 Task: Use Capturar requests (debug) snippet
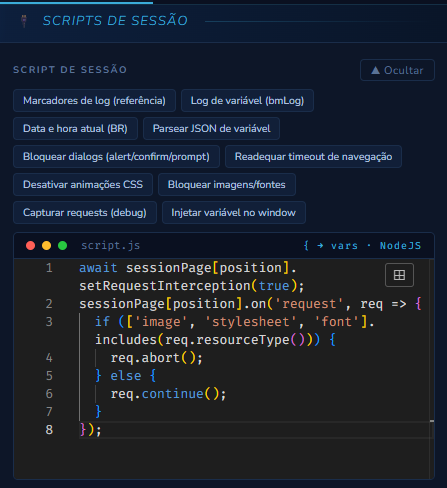tap(85, 212)
